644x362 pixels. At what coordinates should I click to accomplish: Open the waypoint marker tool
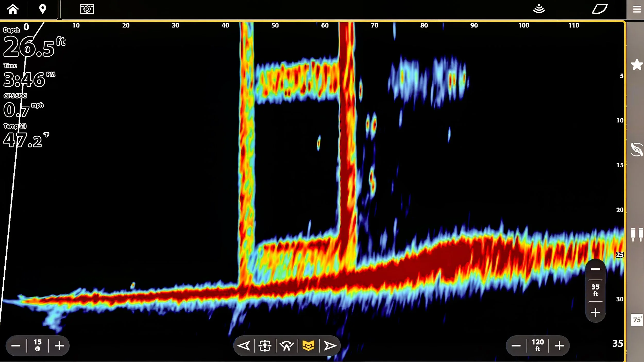click(x=43, y=9)
